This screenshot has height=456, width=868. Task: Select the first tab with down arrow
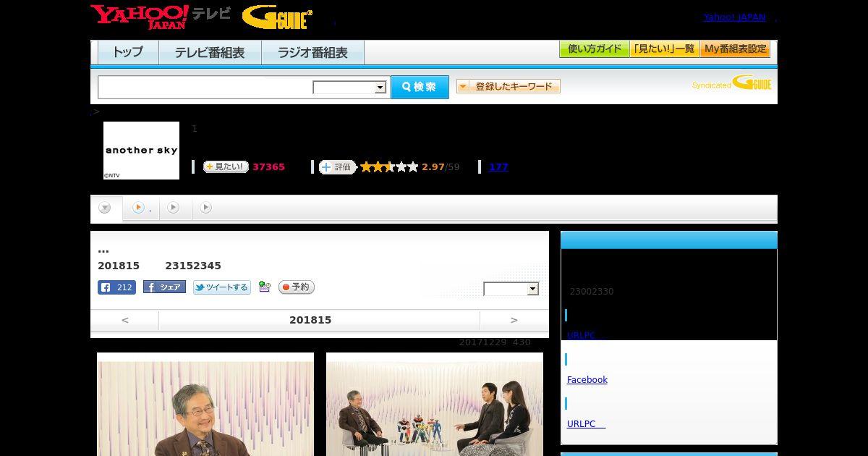pos(106,208)
